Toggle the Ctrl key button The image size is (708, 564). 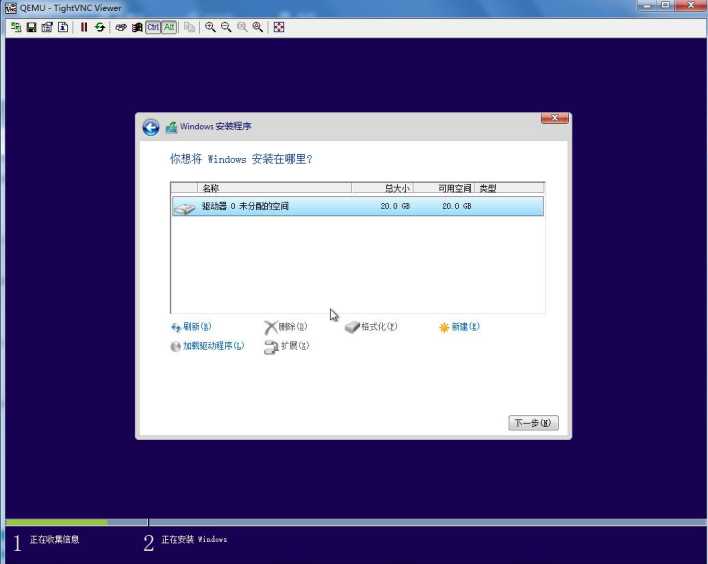point(153,27)
